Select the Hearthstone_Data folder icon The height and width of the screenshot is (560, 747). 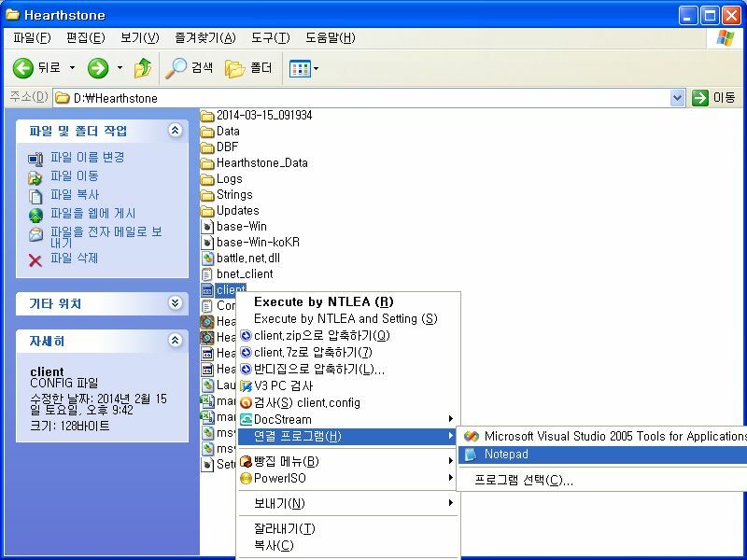[x=207, y=163]
